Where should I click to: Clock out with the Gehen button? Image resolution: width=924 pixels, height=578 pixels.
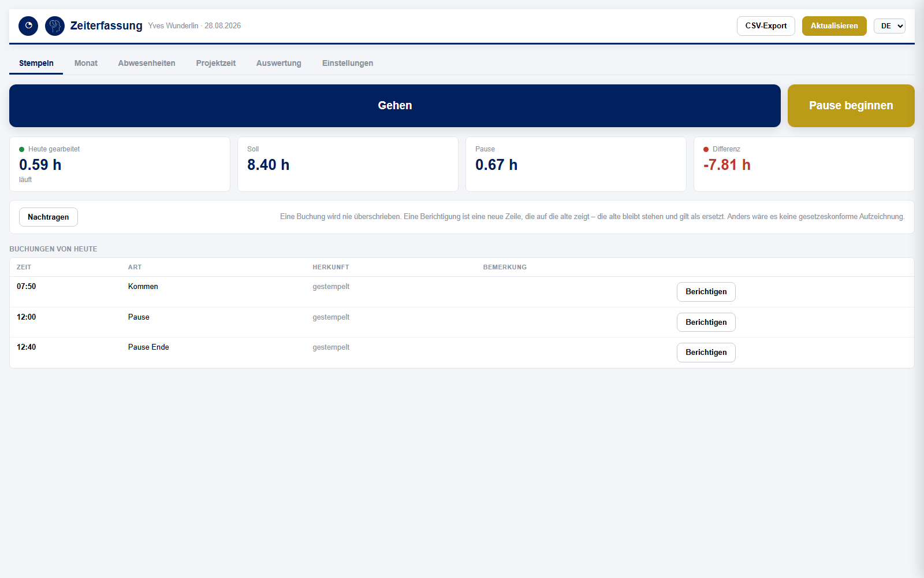(395, 106)
